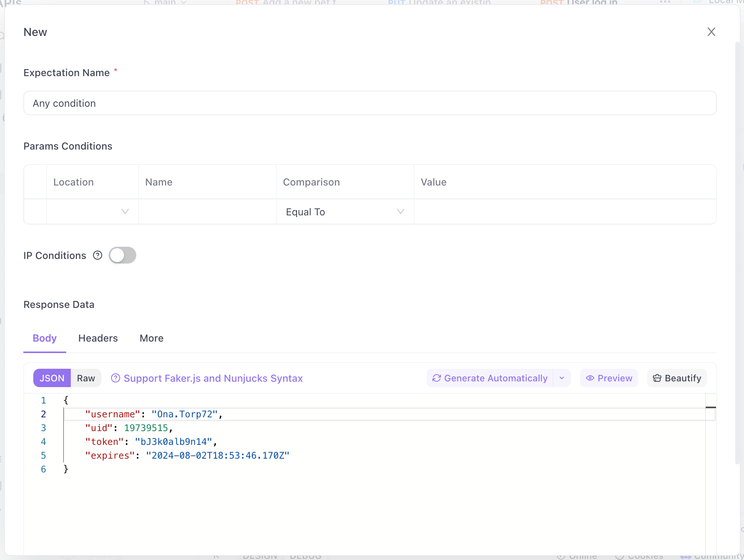
Task: Click the help icon beside Faker.js syntax label
Action: (x=116, y=378)
